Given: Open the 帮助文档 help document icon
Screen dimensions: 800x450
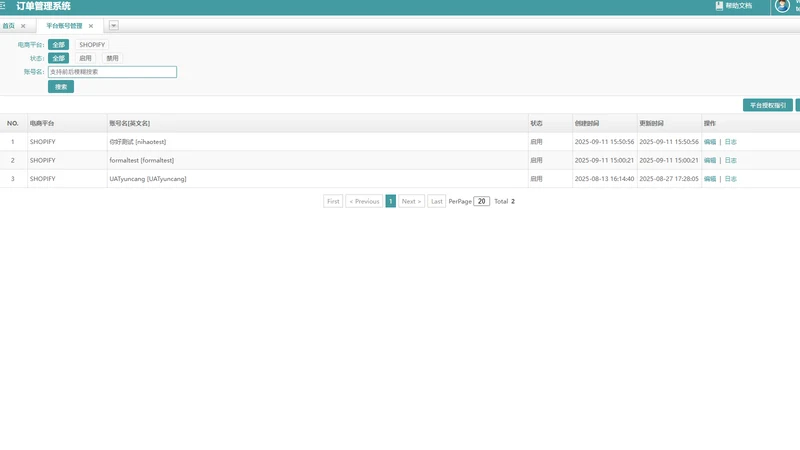Looking at the screenshot, I should pyautogui.click(x=719, y=6).
